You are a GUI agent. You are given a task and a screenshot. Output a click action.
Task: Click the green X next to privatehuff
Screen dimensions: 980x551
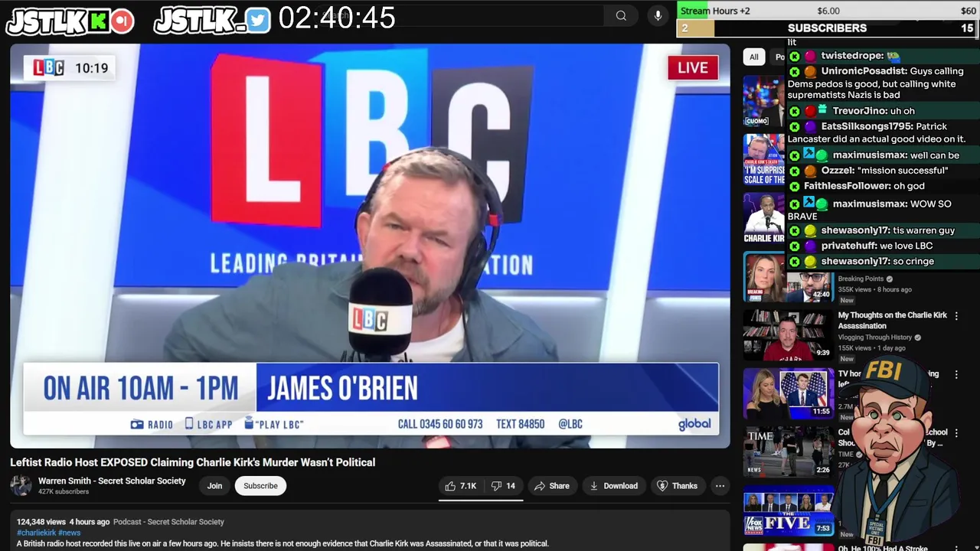pos(795,246)
